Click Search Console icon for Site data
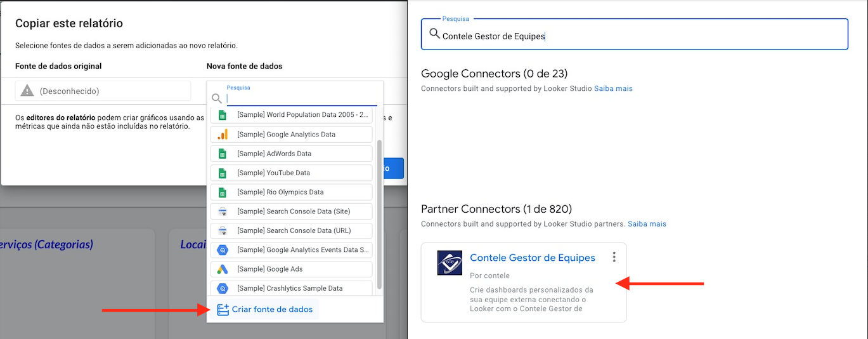Image resolution: width=868 pixels, height=339 pixels. pyautogui.click(x=223, y=211)
